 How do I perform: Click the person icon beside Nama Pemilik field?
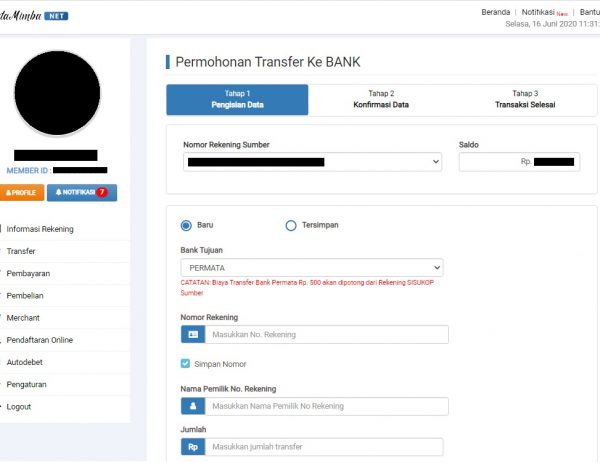(x=193, y=406)
